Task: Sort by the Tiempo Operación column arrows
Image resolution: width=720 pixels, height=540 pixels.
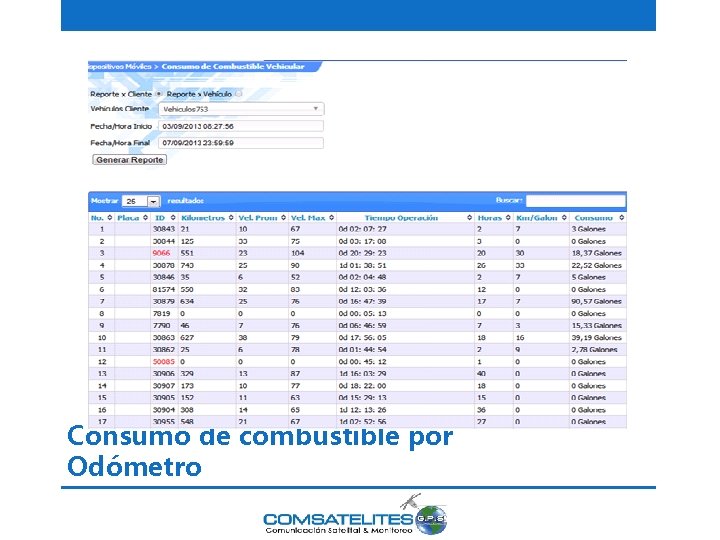Action: point(469,218)
